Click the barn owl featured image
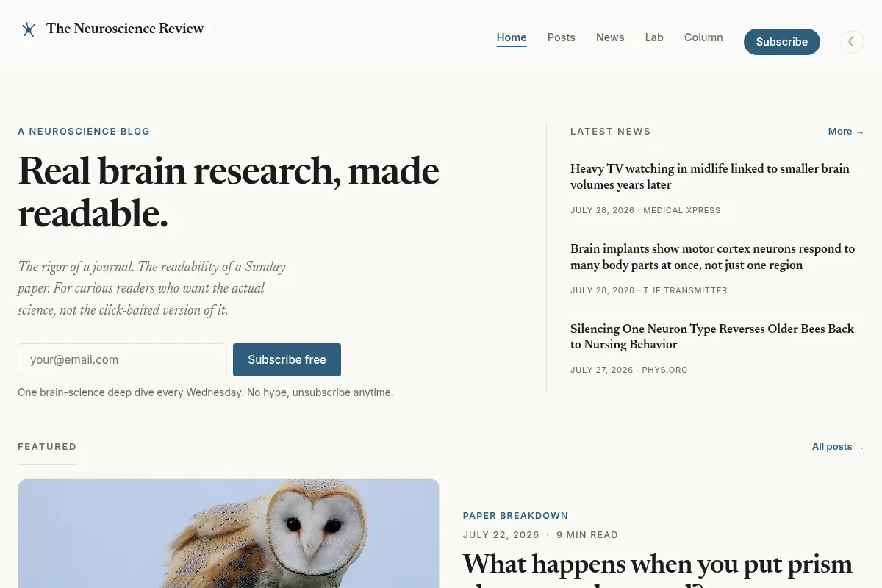 click(229, 534)
